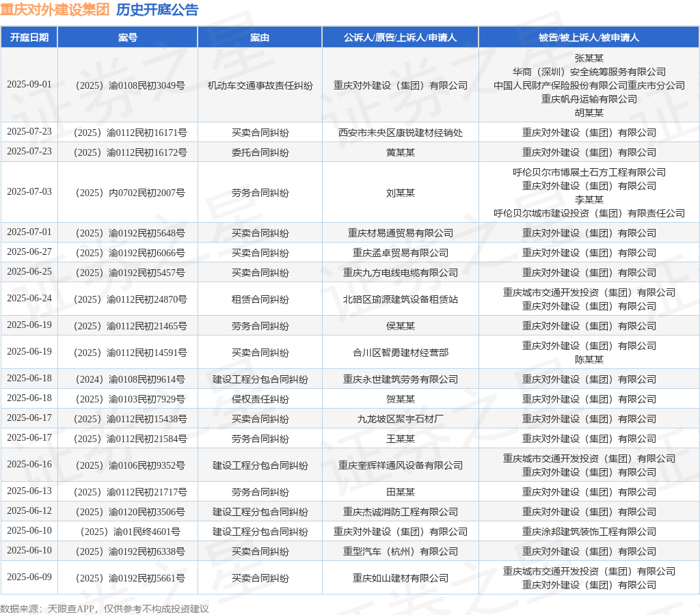The image size is (700, 615).
Task: Click plaintiff 重庆杰诚消防工程有限公司
Action: point(400,512)
